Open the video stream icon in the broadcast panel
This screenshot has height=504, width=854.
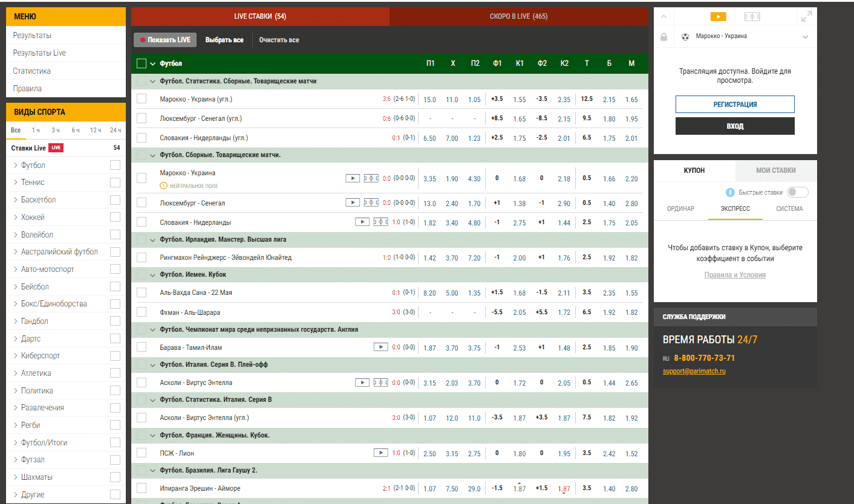click(x=718, y=17)
